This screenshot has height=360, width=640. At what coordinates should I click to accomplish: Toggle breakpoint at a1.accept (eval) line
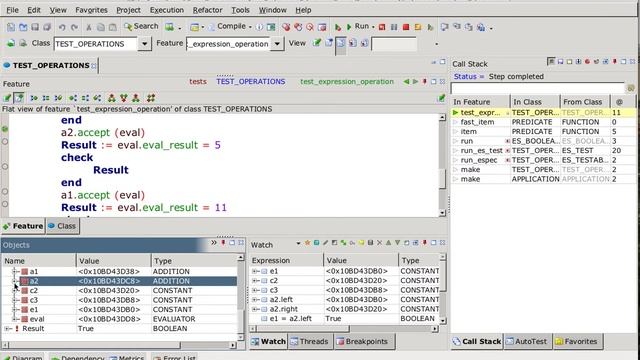coord(5,191)
